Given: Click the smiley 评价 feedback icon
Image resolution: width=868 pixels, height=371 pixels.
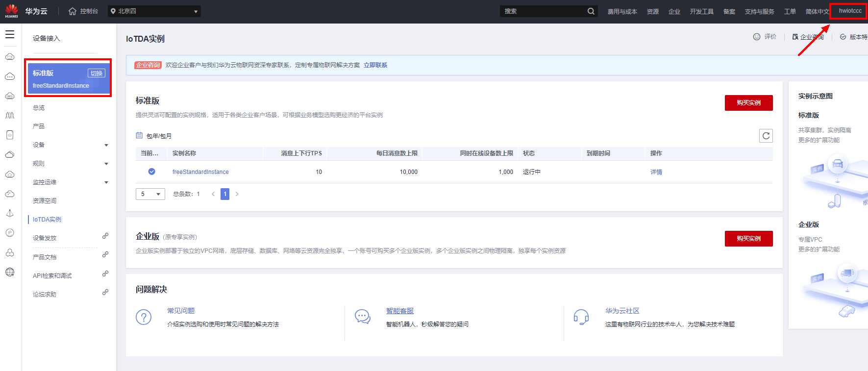Looking at the screenshot, I should 757,37.
